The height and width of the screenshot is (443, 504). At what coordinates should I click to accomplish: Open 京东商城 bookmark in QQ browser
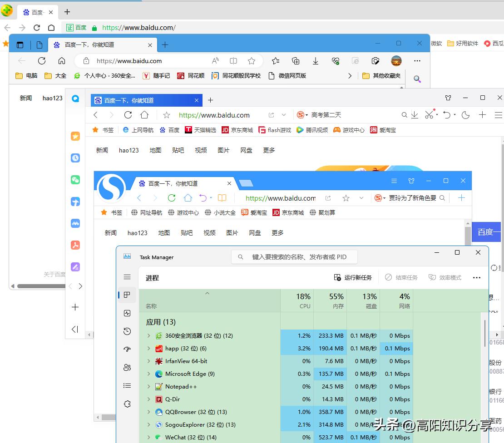pyautogui.click(x=237, y=130)
